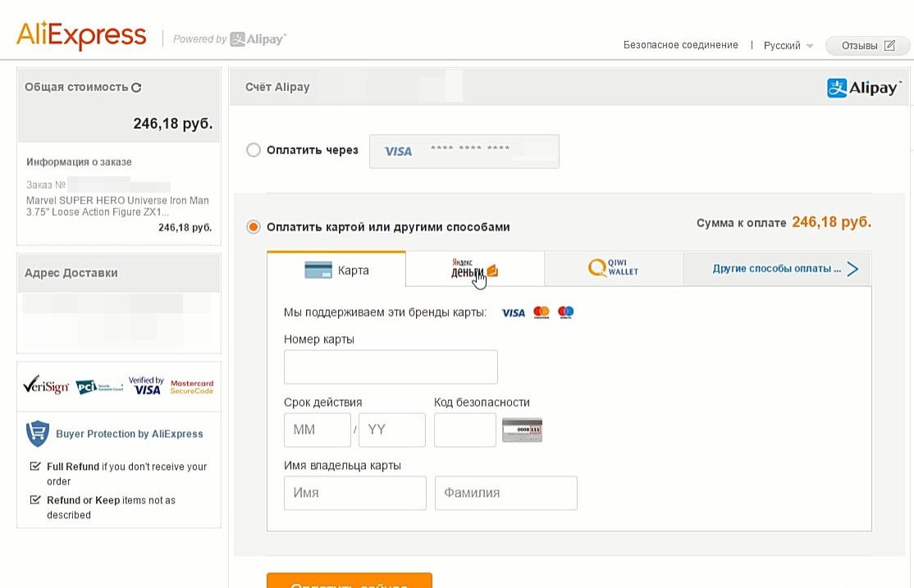Click the Mastercard SecureCode badge

click(192, 387)
